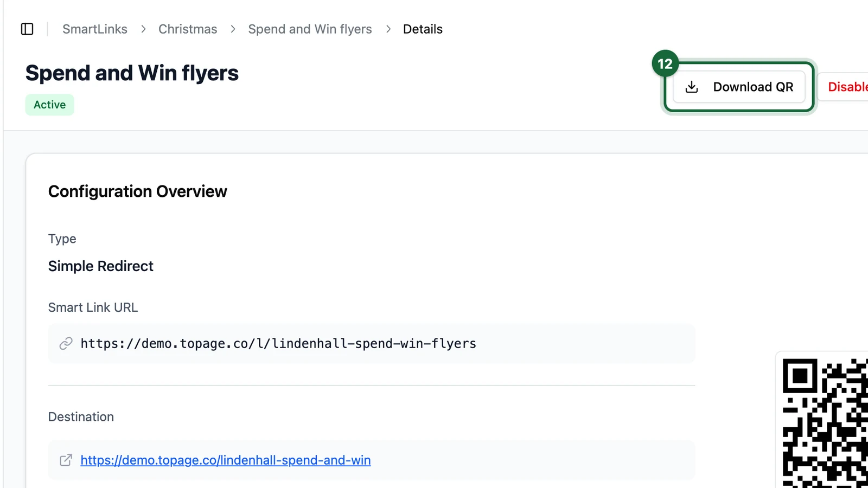The width and height of the screenshot is (868, 488).
Task: Open Spend and Win flyers breadcrumb
Action: click(310, 29)
